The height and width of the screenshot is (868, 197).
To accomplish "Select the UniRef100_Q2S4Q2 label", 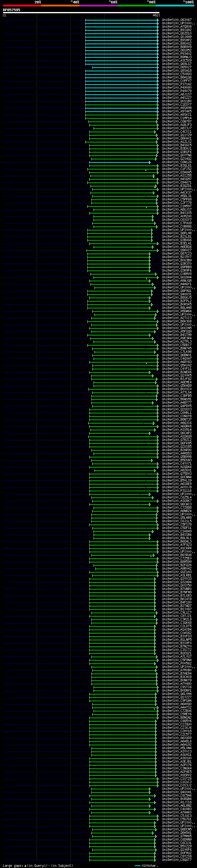I will 176,159.
